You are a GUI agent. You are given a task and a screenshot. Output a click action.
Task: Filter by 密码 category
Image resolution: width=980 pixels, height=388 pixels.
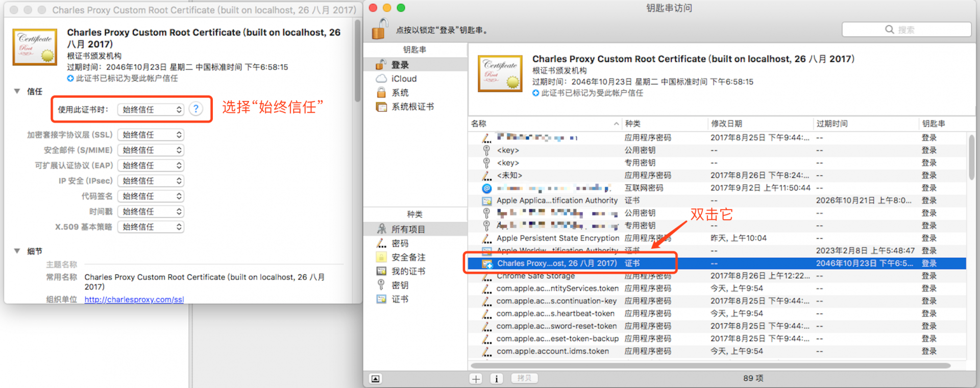click(415, 243)
